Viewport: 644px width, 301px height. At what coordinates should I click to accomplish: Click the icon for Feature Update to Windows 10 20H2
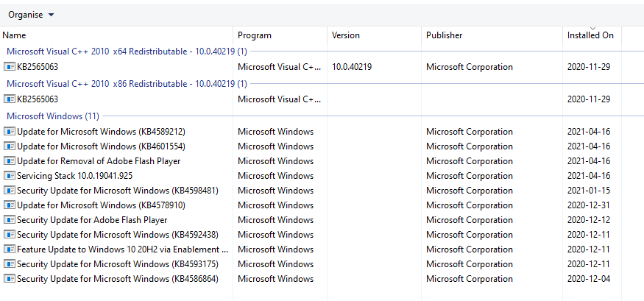click(x=10, y=249)
